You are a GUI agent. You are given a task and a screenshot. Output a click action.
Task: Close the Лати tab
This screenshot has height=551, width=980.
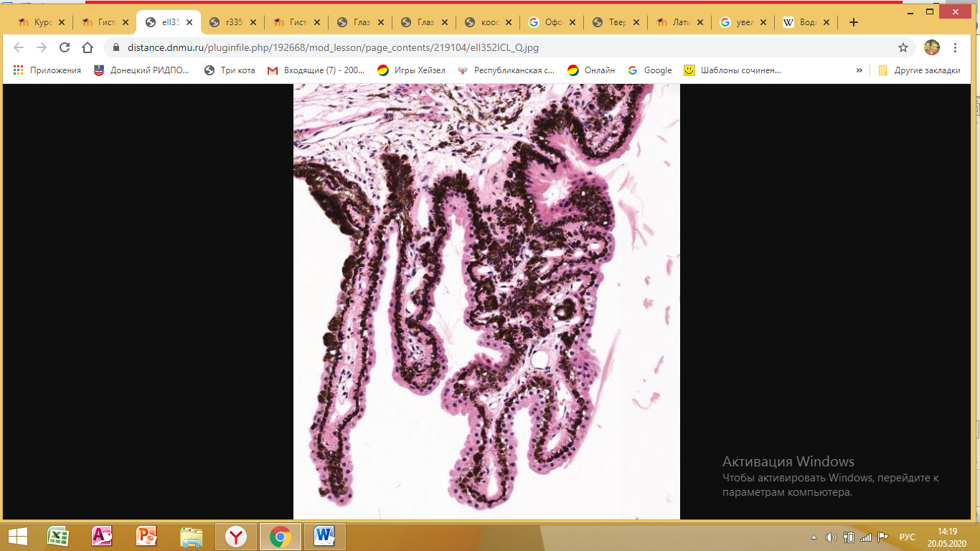click(x=699, y=22)
